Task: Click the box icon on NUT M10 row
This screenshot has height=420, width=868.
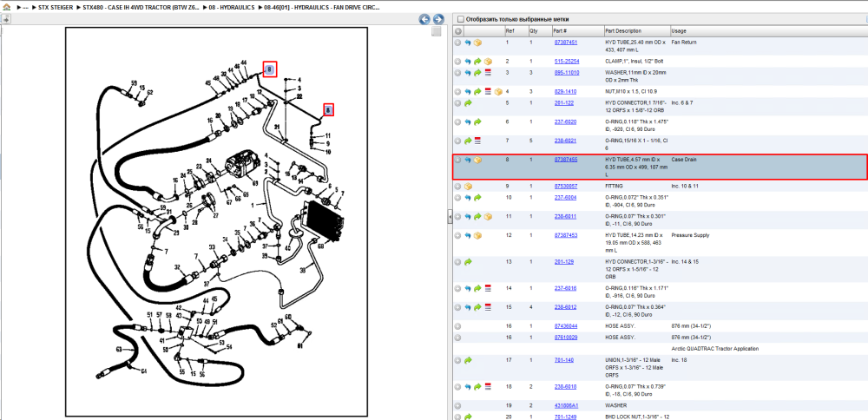Action: (x=498, y=91)
